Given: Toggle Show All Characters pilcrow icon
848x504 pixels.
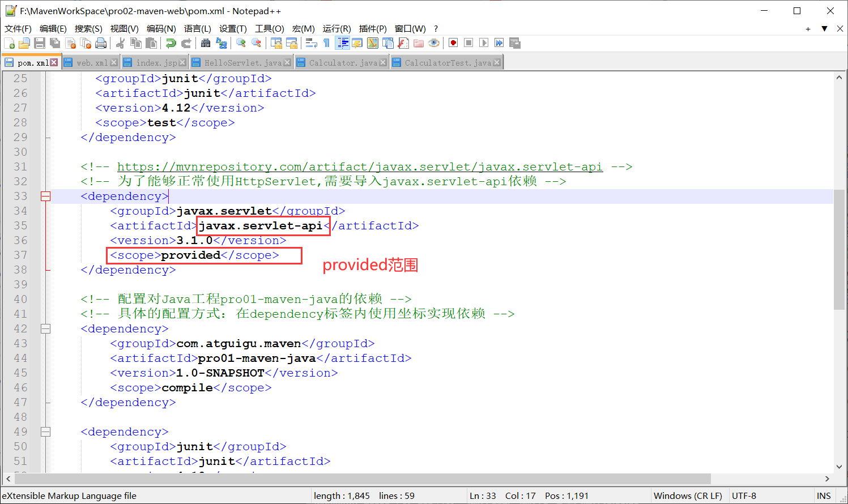Looking at the screenshot, I should [x=326, y=43].
